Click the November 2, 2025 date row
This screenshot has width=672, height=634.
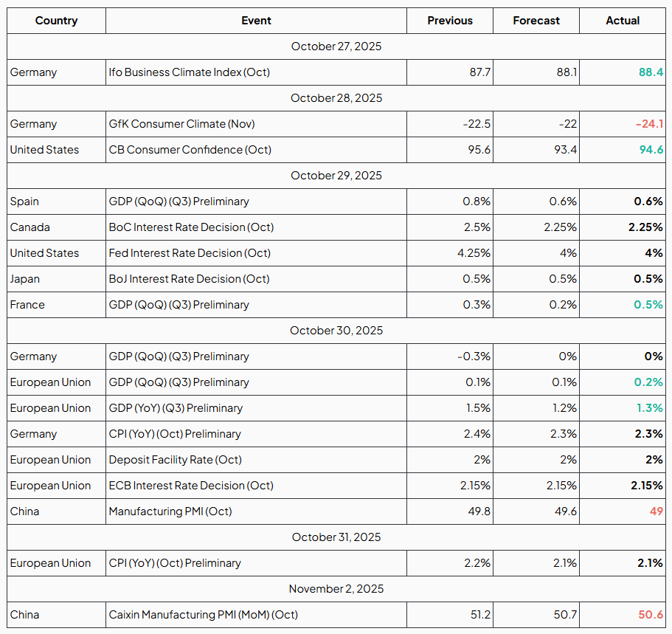click(x=336, y=589)
